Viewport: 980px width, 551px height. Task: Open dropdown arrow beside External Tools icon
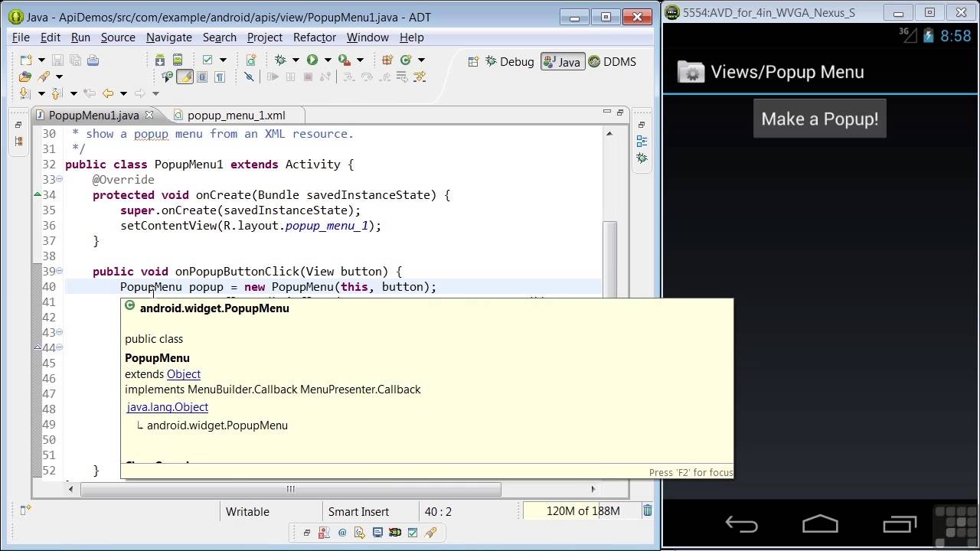tap(360, 60)
